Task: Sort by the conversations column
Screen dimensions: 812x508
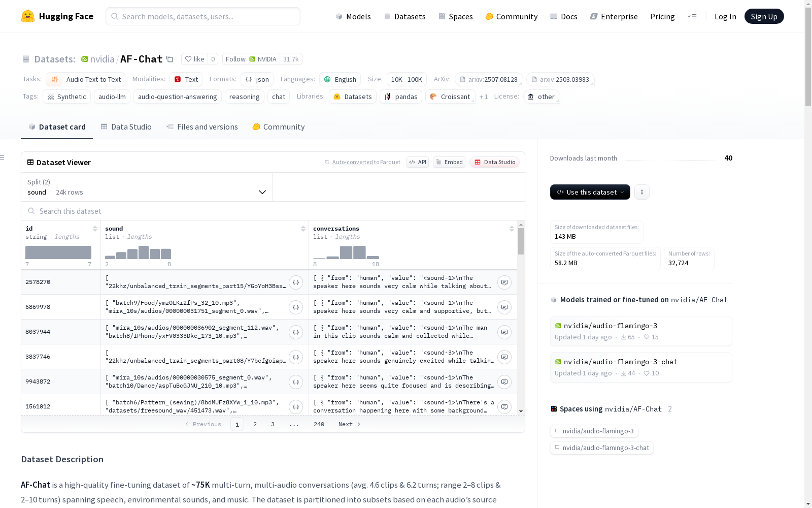Action: pyautogui.click(x=512, y=229)
